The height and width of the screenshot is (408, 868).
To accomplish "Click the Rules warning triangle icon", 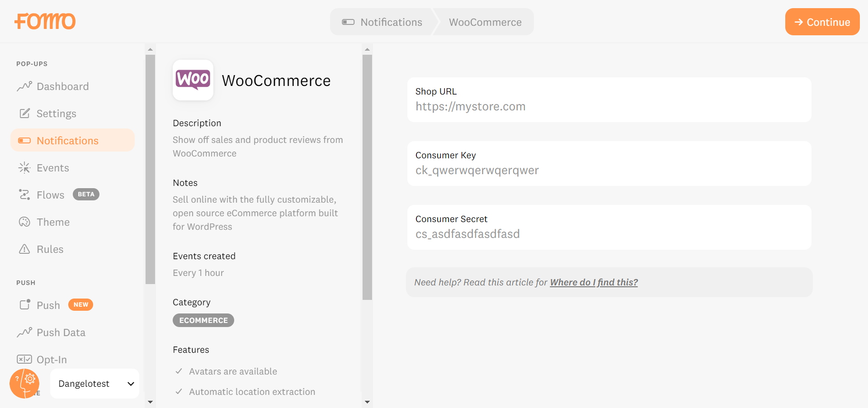I will (x=24, y=249).
